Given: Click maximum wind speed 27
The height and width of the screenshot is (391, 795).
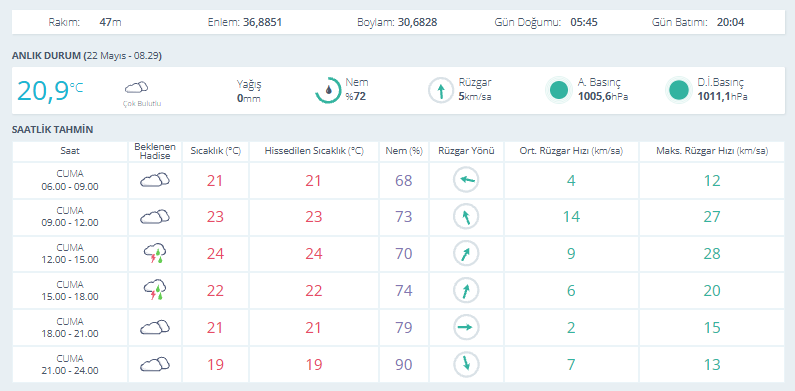Looking at the screenshot, I should (712, 217).
